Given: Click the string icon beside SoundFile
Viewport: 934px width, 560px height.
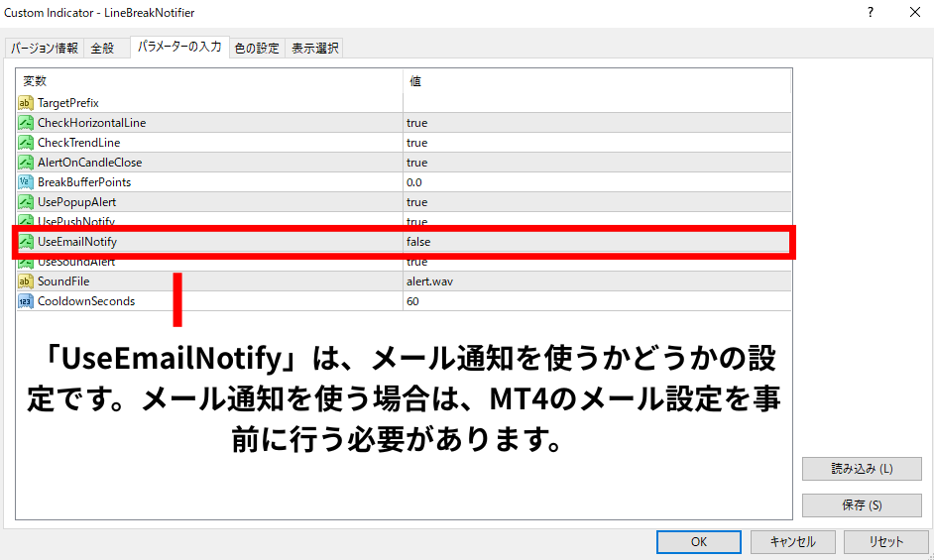Looking at the screenshot, I should tap(26, 281).
